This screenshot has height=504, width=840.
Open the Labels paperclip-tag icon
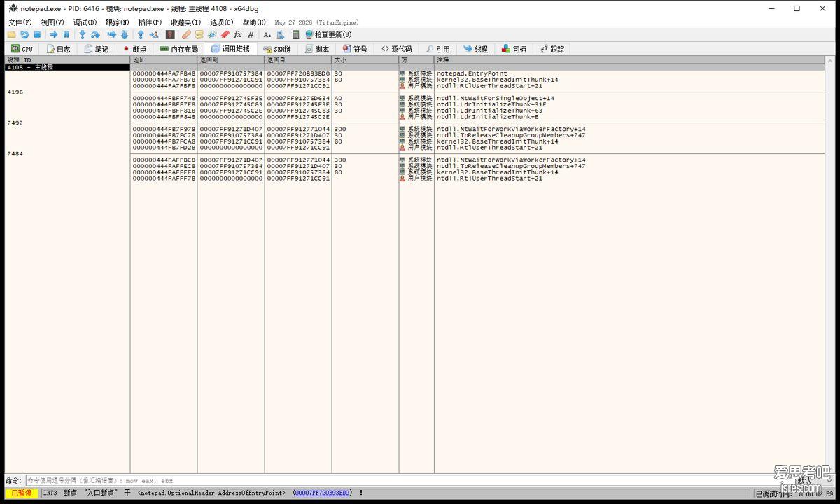click(x=211, y=34)
